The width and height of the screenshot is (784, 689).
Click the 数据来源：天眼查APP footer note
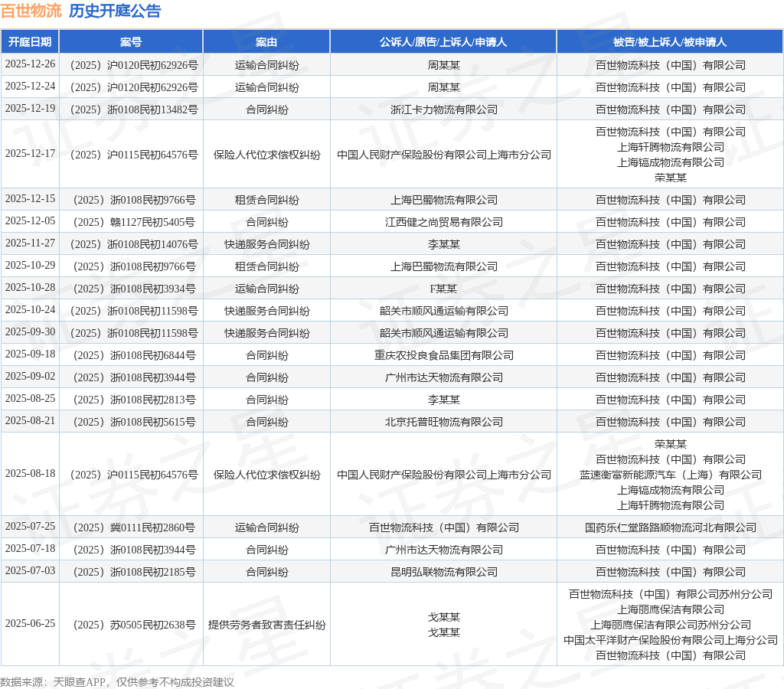(x=117, y=682)
